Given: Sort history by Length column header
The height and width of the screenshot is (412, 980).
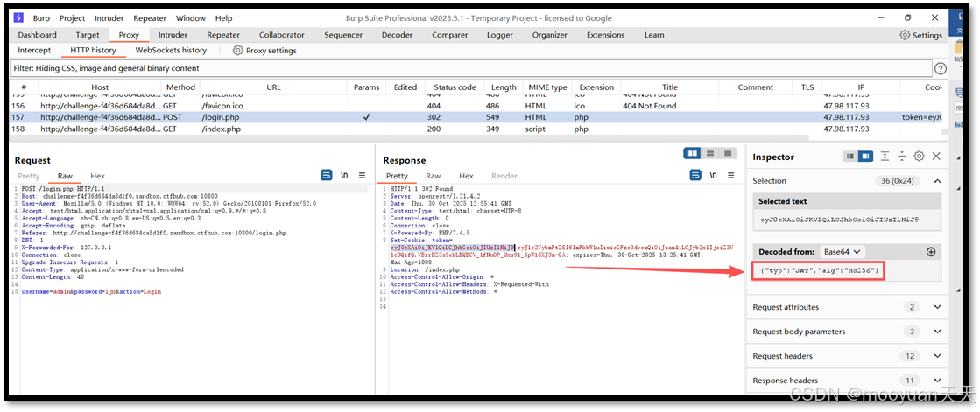Looking at the screenshot, I should click(504, 87).
